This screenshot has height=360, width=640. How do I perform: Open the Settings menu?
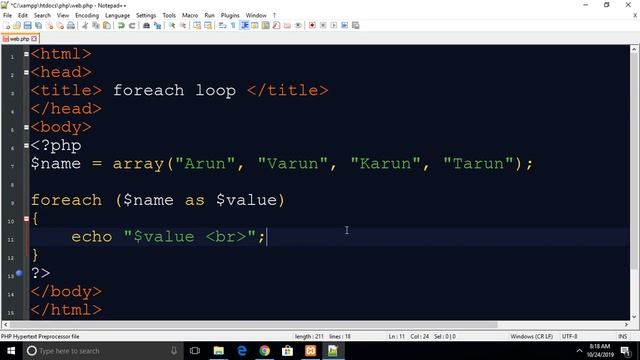click(146, 15)
